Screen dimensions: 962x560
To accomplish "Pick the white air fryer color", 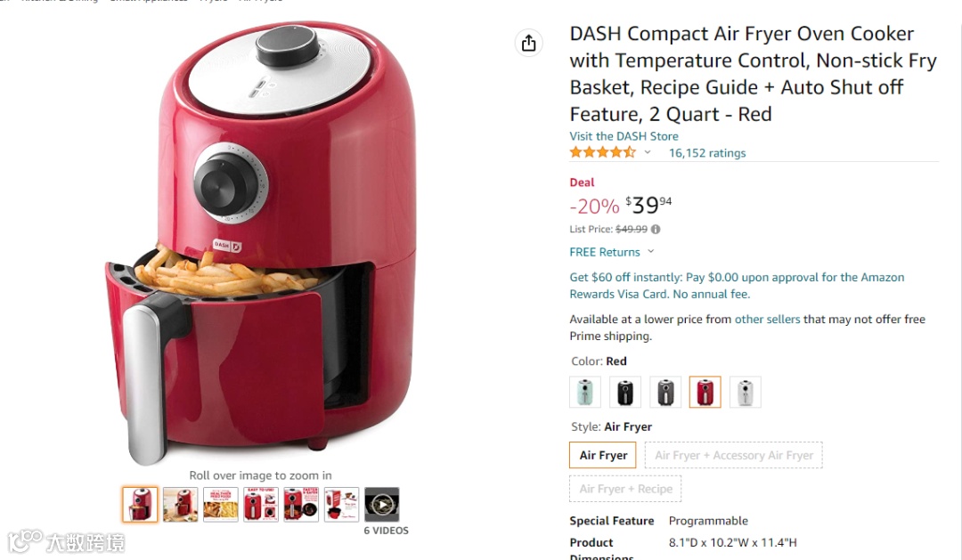I will pyautogui.click(x=746, y=392).
